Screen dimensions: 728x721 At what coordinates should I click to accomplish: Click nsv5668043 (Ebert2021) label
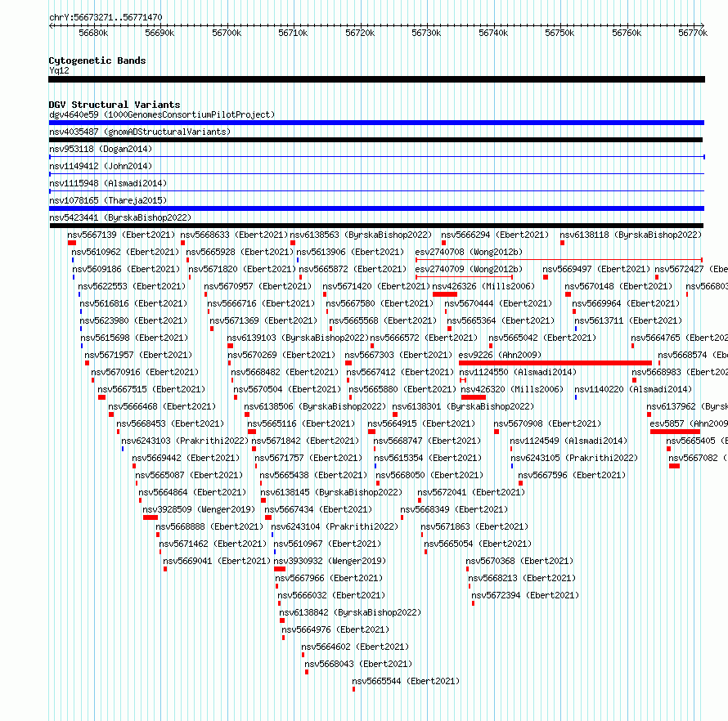pyautogui.click(x=358, y=664)
